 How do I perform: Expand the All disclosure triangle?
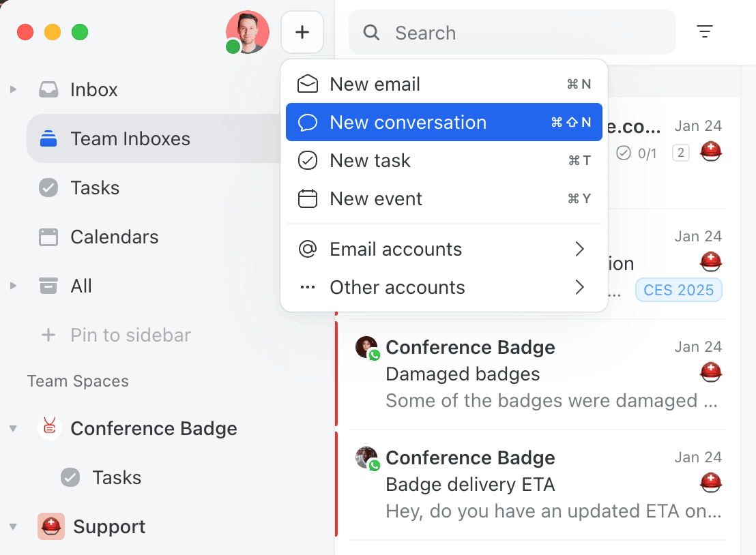(x=14, y=286)
